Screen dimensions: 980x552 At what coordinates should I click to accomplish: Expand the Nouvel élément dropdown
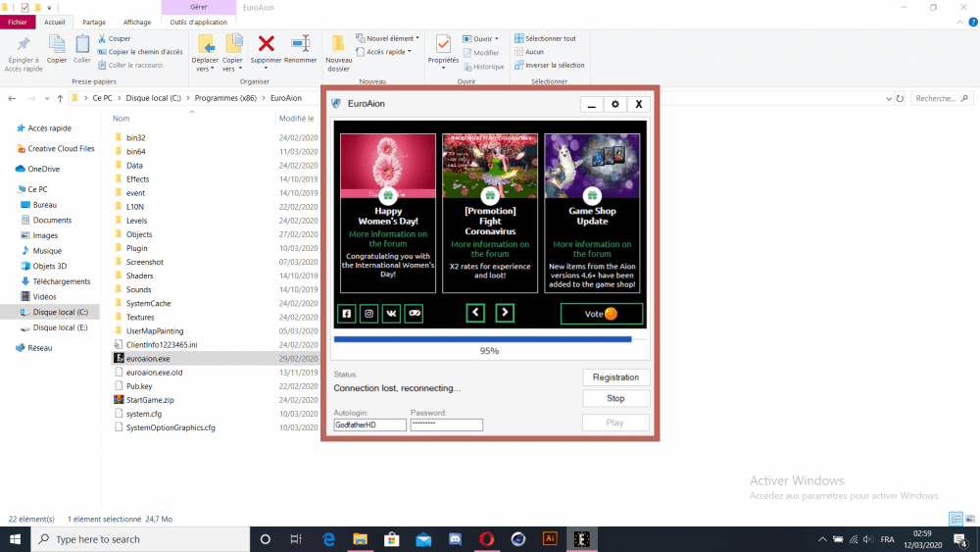386,38
